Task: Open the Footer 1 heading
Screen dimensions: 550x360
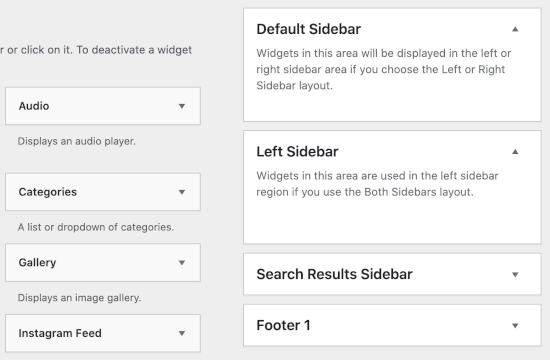Action: [x=283, y=325]
